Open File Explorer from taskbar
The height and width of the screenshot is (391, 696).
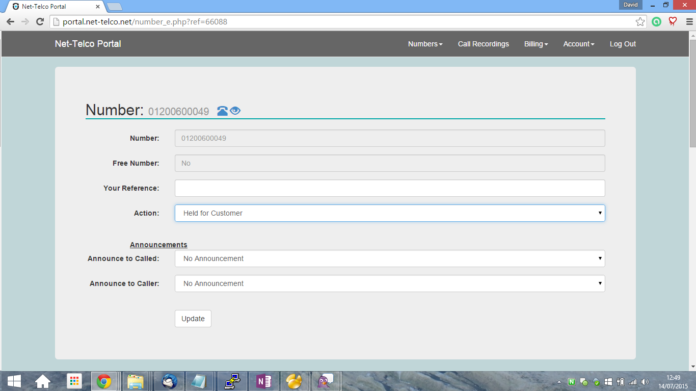[x=135, y=381]
